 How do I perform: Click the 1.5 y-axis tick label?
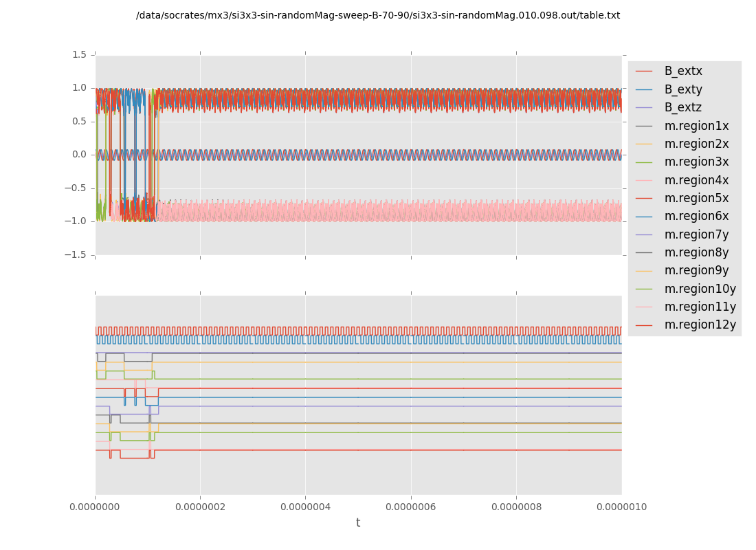coord(80,54)
